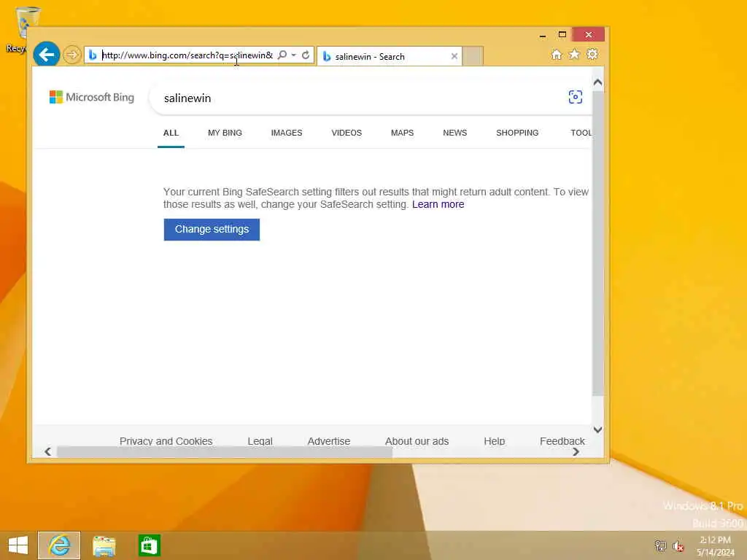Image resolution: width=747 pixels, height=560 pixels.
Task: Open Windows Store from taskbar
Action: [149, 545]
